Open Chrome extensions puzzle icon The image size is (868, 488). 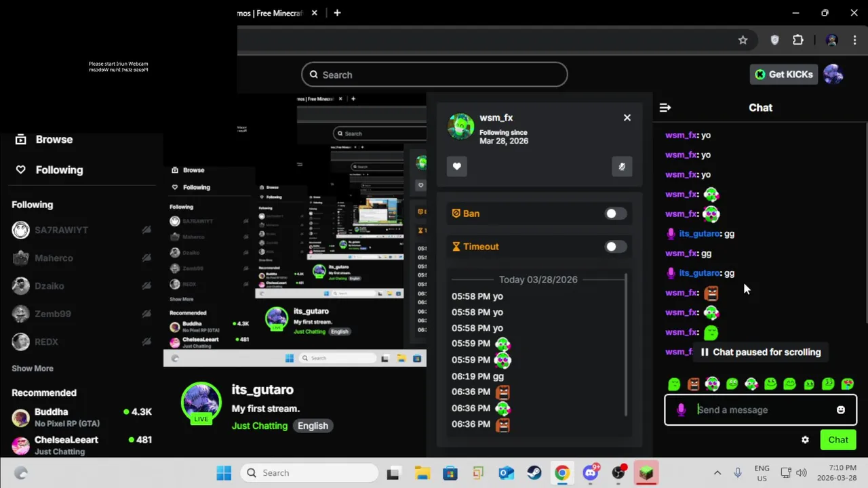(798, 40)
